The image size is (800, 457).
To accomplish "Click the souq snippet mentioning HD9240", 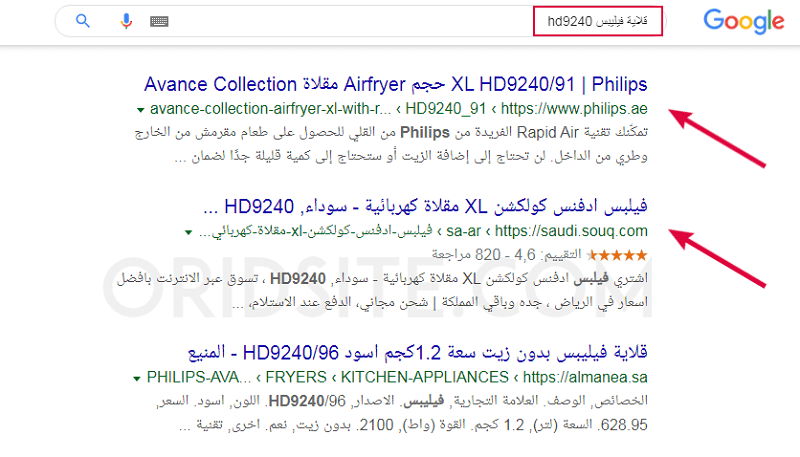I will (382, 279).
